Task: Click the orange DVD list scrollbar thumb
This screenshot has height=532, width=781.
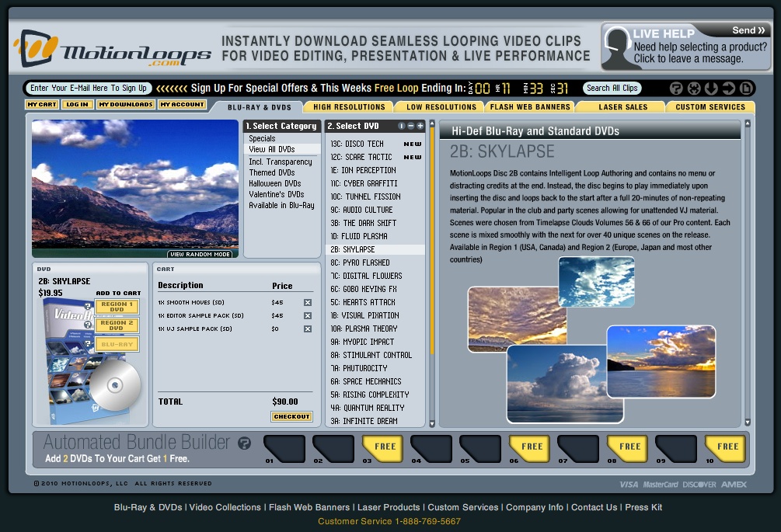Action: (x=432, y=242)
